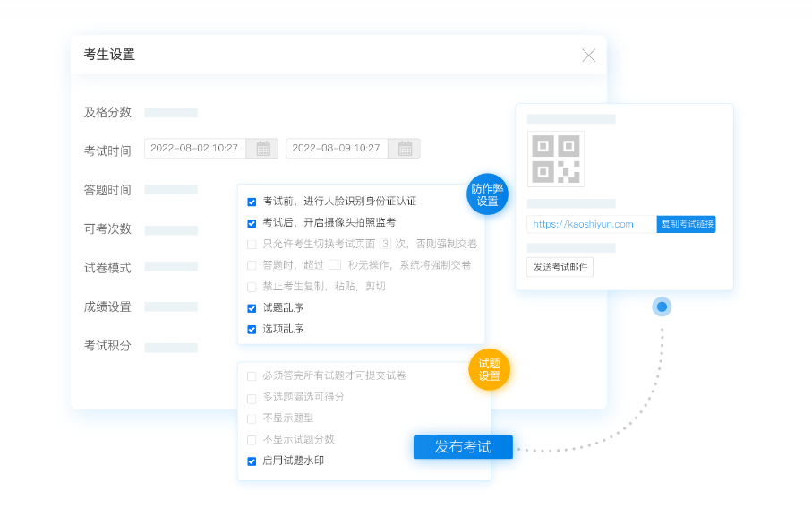Click the kaoshiyun.com exam link field

coord(591,224)
